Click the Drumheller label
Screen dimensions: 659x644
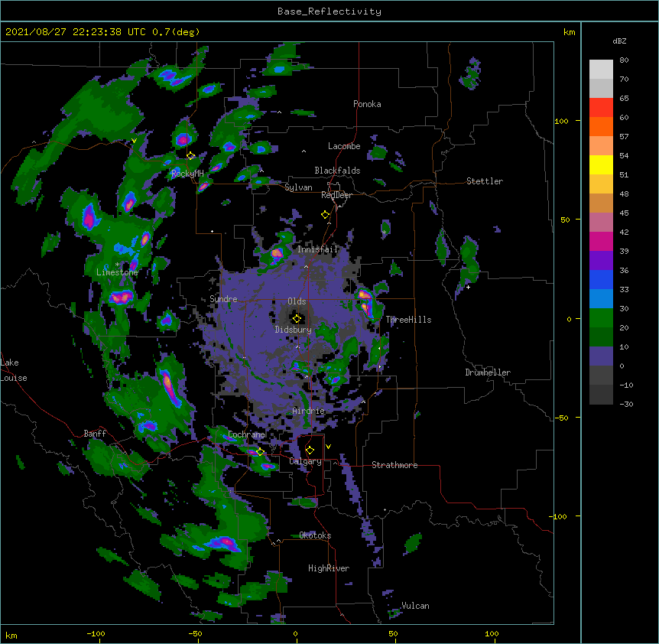coord(488,372)
